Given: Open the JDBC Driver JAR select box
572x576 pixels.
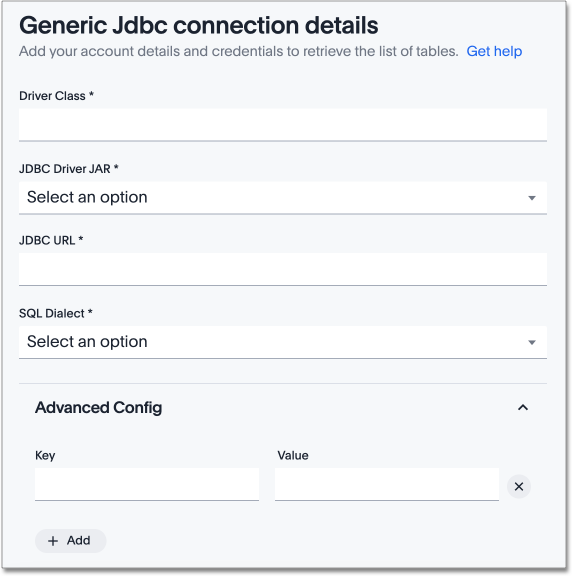Looking at the screenshot, I should (x=283, y=198).
